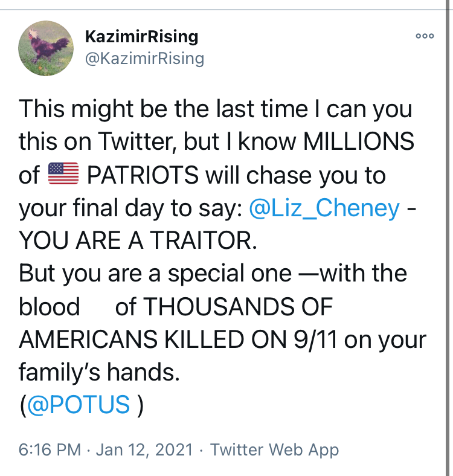Viewport: 453px width, 476px height.
Task: Open the 6:16 PM timestamp
Action: 50,449
